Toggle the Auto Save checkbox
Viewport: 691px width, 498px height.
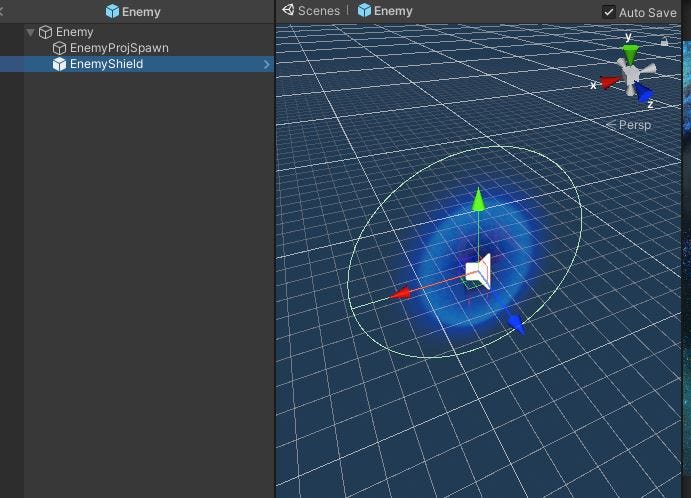[609, 12]
